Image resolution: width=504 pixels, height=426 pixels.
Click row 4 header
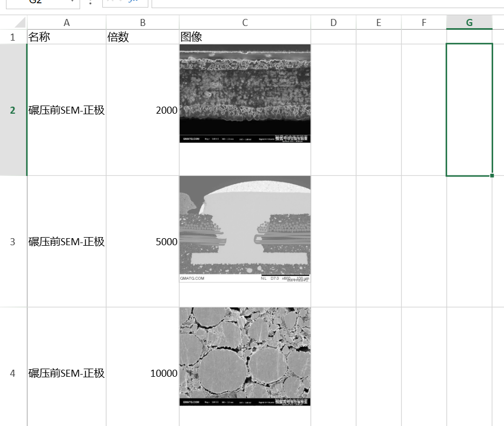click(13, 373)
